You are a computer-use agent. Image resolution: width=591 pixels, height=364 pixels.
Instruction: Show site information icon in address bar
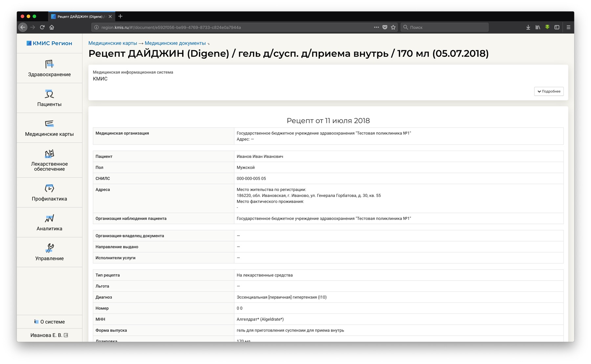coord(97,27)
